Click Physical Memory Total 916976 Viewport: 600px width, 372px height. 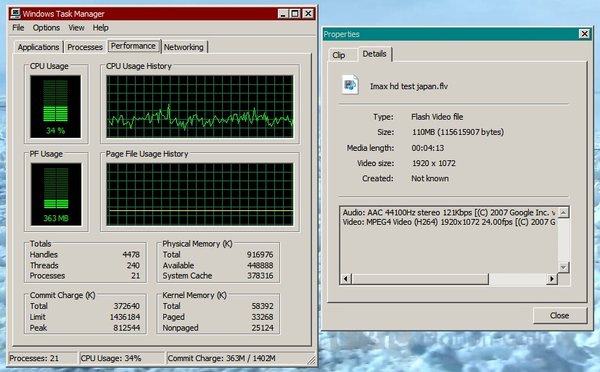[x=260, y=255]
